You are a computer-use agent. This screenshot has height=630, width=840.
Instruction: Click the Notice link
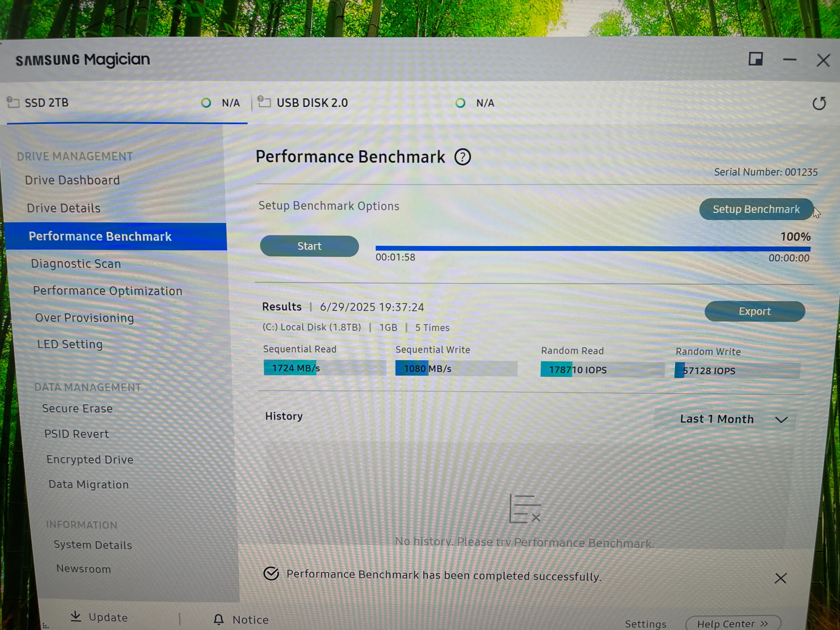250,620
